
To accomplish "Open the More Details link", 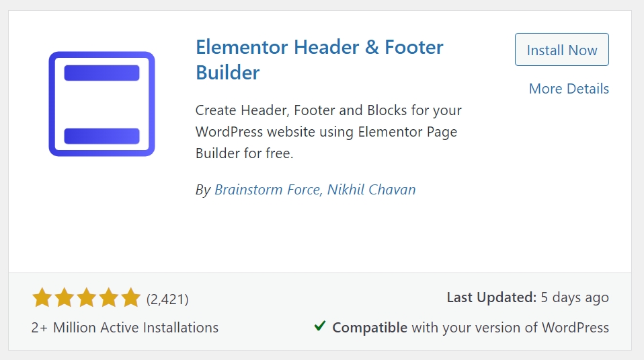I will [569, 89].
